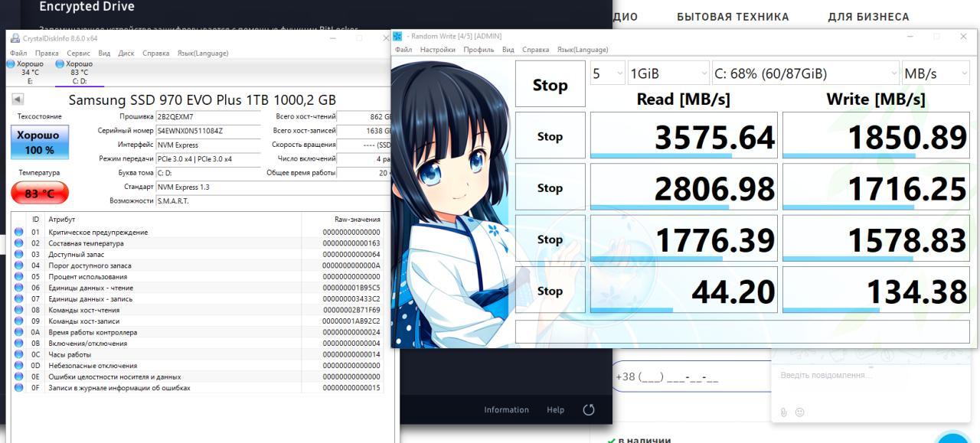Click the Хорошо 100 % health status button

(x=39, y=142)
